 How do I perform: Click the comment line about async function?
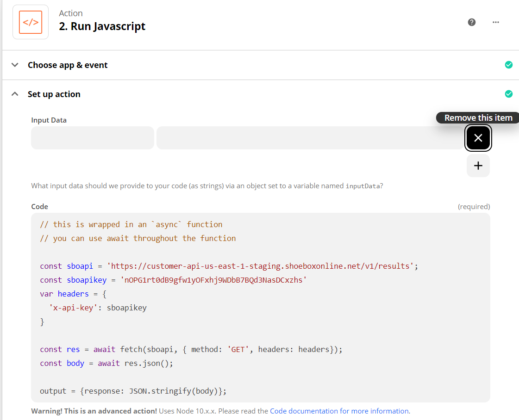pos(131,224)
